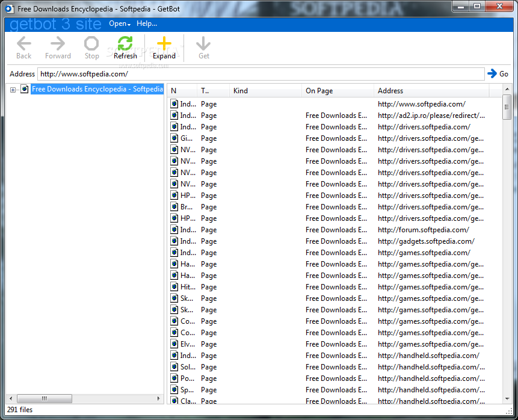Click tree pane scroll right arrow
The width and height of the screenshot is (518, 420).
(x=159, y=398)
